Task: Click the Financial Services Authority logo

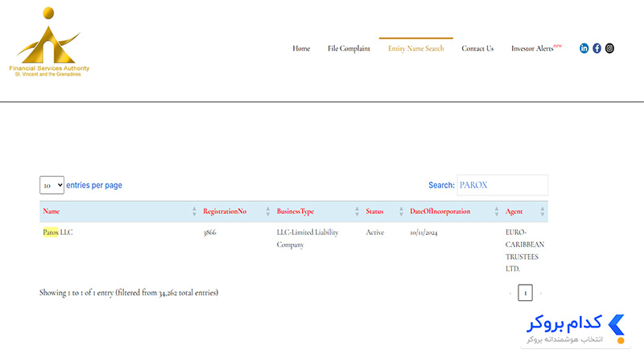Action: click(49, 42)
